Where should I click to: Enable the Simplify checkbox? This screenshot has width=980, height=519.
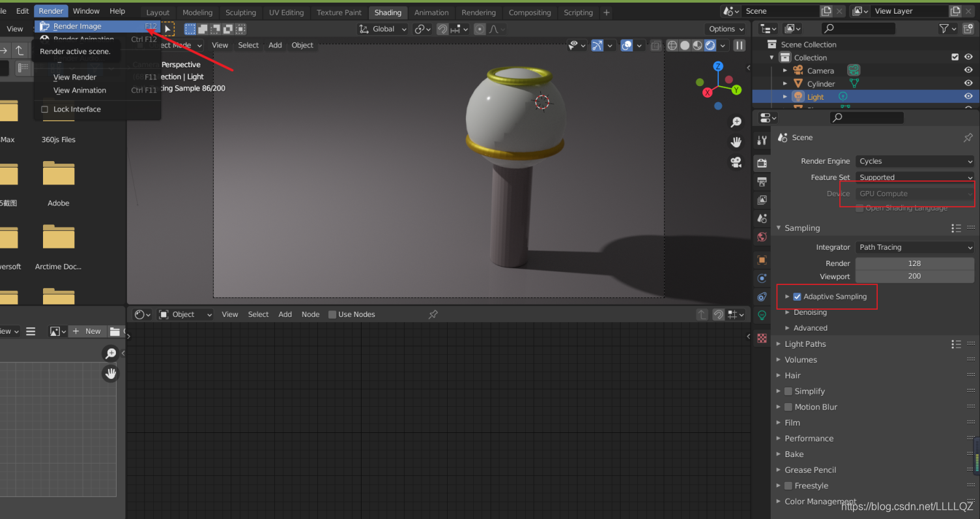point(788,391)
